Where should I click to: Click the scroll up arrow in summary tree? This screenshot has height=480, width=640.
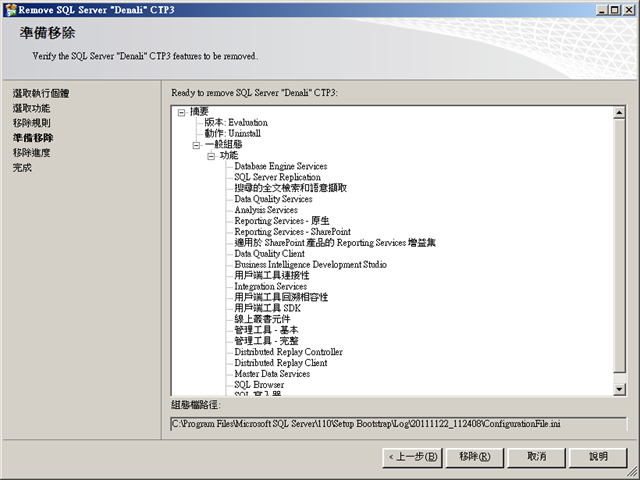coord(619,113)
